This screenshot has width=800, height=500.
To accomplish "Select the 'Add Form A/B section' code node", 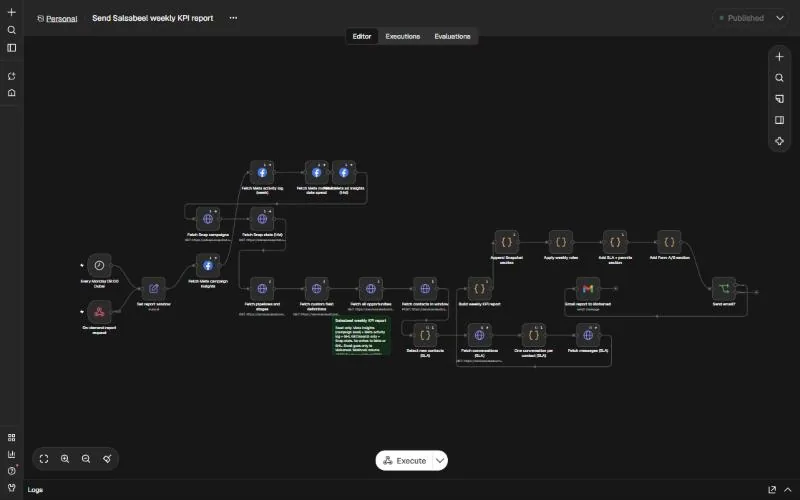I will pos(669,242).
